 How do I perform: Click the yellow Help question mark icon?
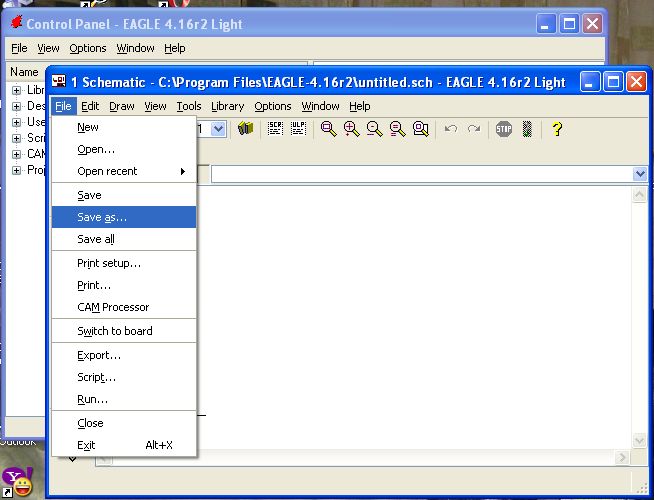pyautogui.click(x=557, y=129)
